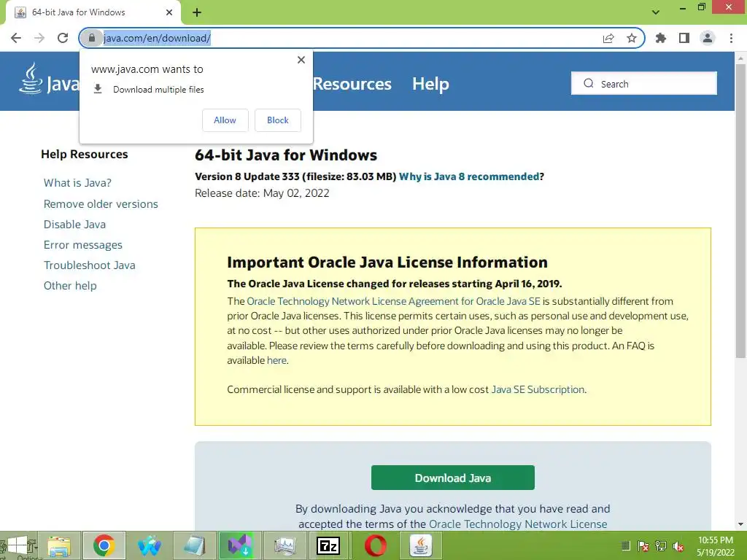Open the Chrome three-dot menu

coord(731,38)
